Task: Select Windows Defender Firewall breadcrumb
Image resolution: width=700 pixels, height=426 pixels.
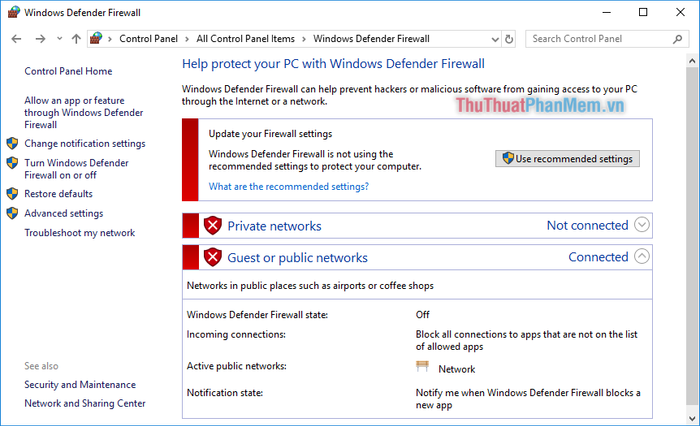Action: [x=371, y=39]
